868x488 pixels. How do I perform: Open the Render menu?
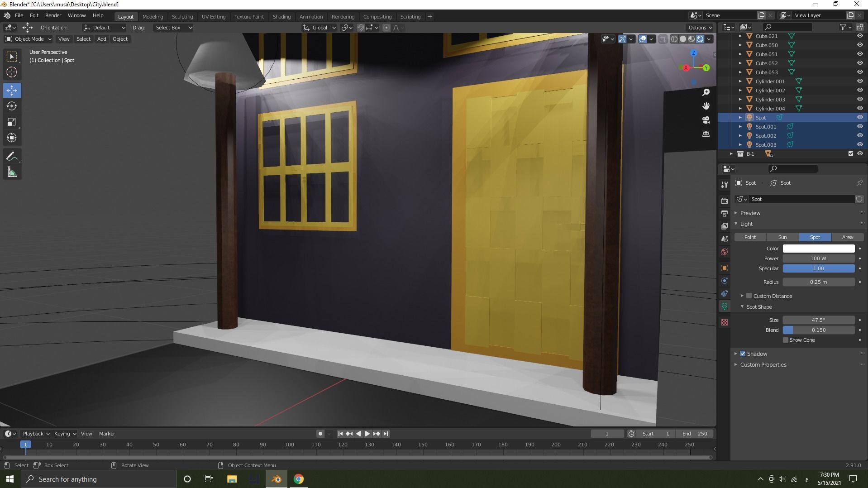click(x=53, y=15)
